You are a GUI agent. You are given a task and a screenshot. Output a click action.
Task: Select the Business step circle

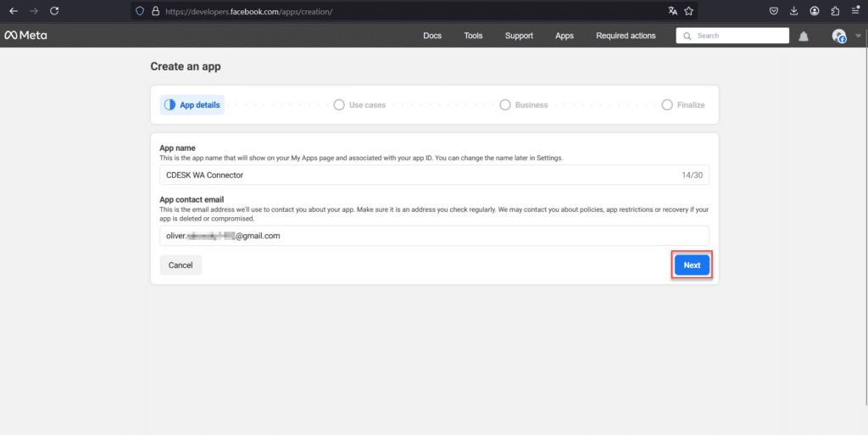[505, 104]
